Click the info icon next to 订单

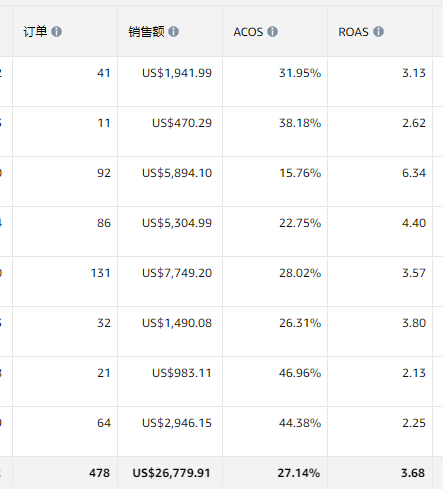[x=56, y=32]
